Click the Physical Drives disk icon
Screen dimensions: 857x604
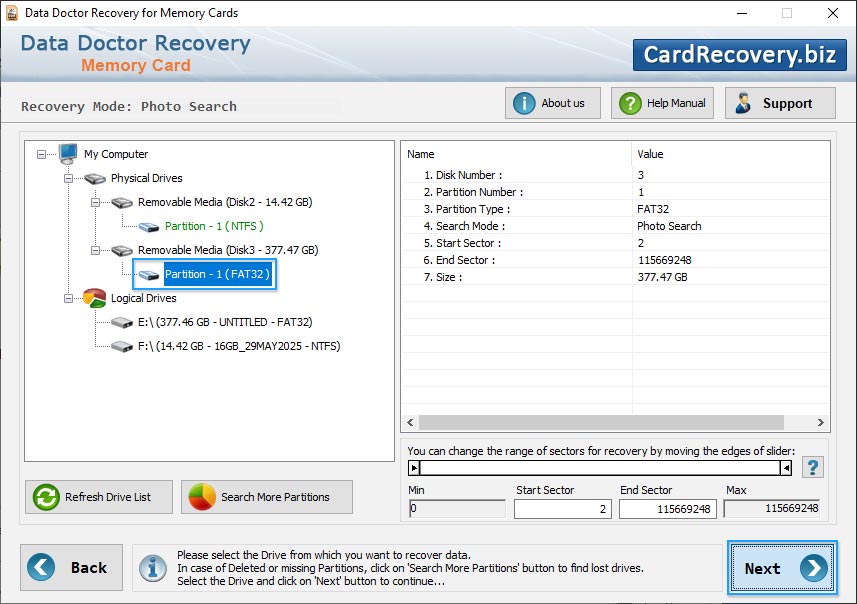click(x=95, y=178)
